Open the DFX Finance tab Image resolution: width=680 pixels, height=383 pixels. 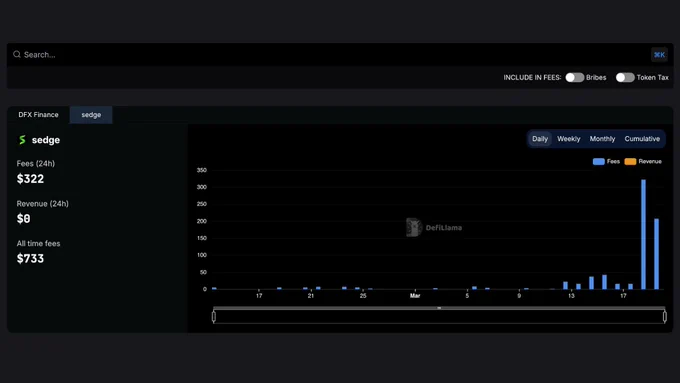pyautogui.click(x=38, y=115)
